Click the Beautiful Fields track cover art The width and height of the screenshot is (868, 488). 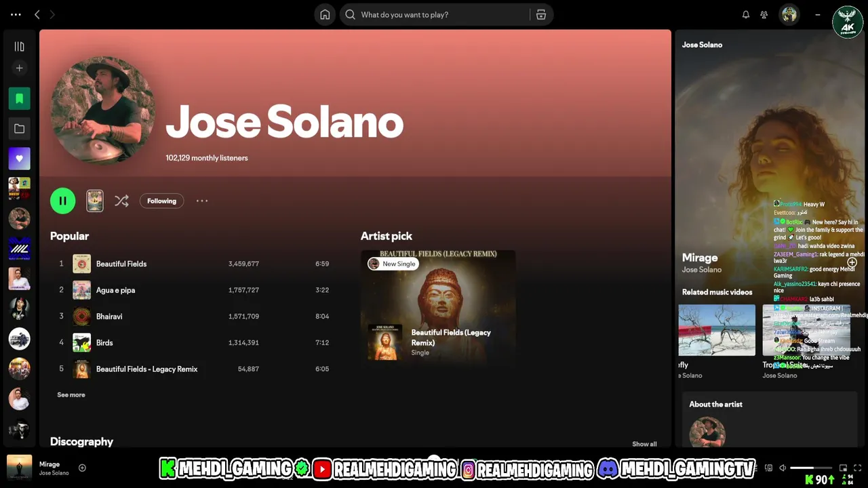pos(81,264)
